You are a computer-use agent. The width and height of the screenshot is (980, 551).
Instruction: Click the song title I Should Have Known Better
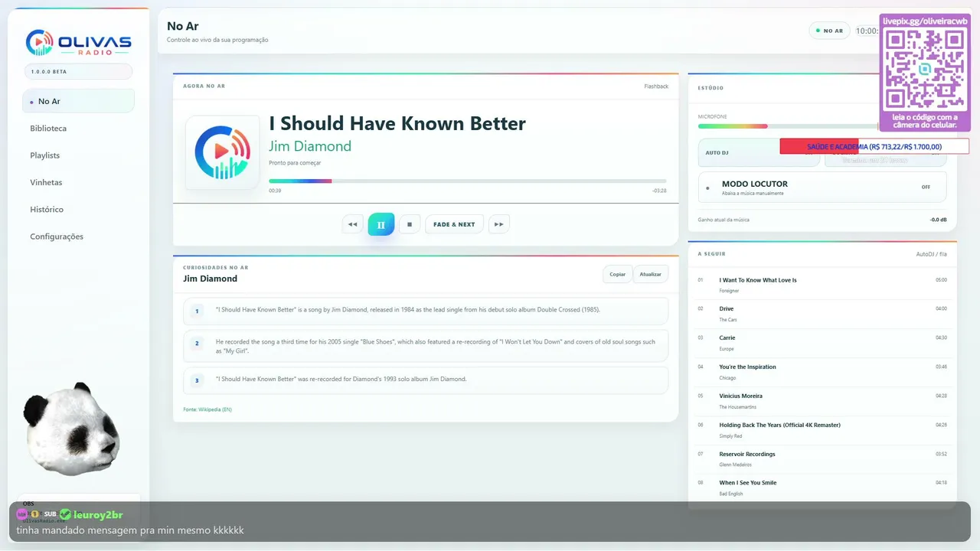tap(397, 123)
